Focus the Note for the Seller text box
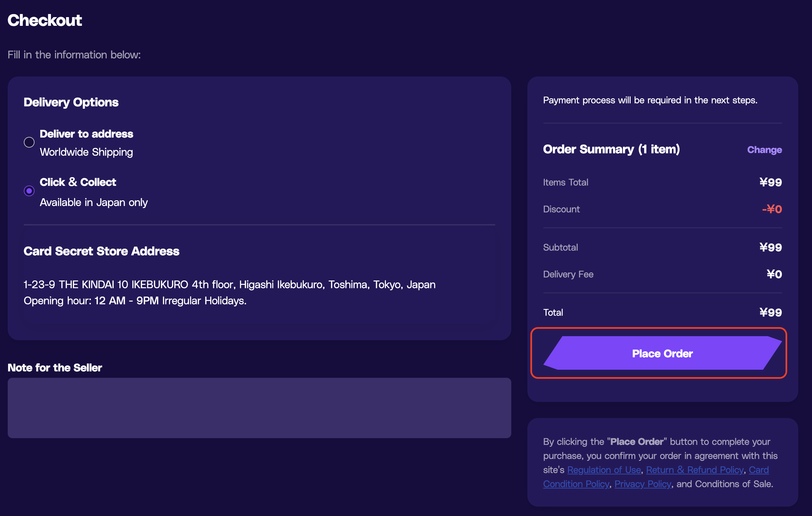The width and height of the screenshot is (812, 516). [259, 408]
